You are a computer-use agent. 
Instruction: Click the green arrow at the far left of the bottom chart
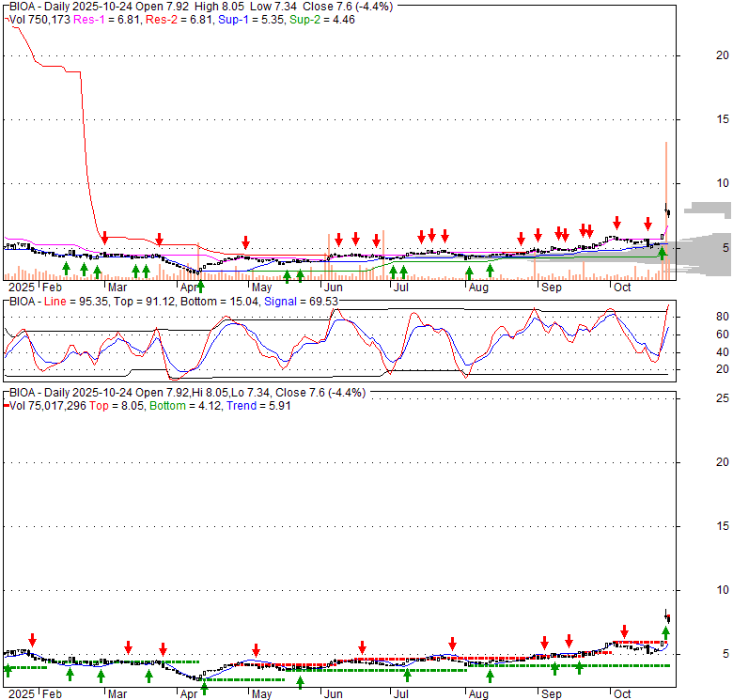click(8, 670)
